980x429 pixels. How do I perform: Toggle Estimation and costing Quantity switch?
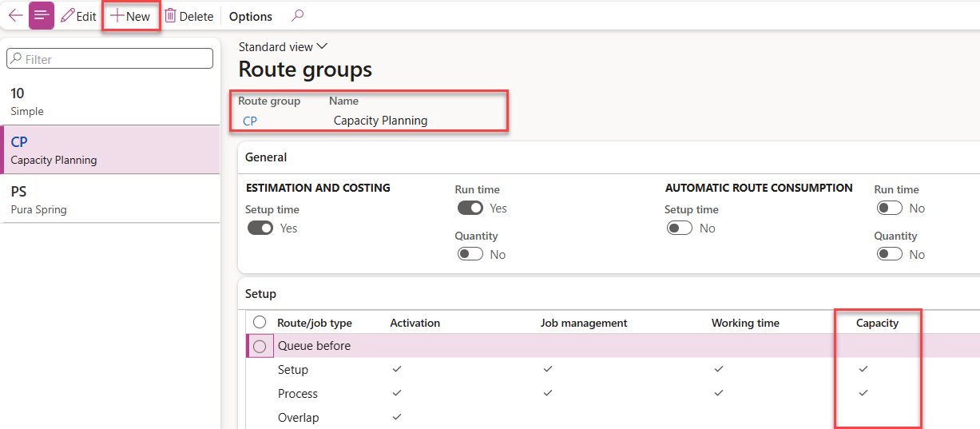click(x=470, y=254)
